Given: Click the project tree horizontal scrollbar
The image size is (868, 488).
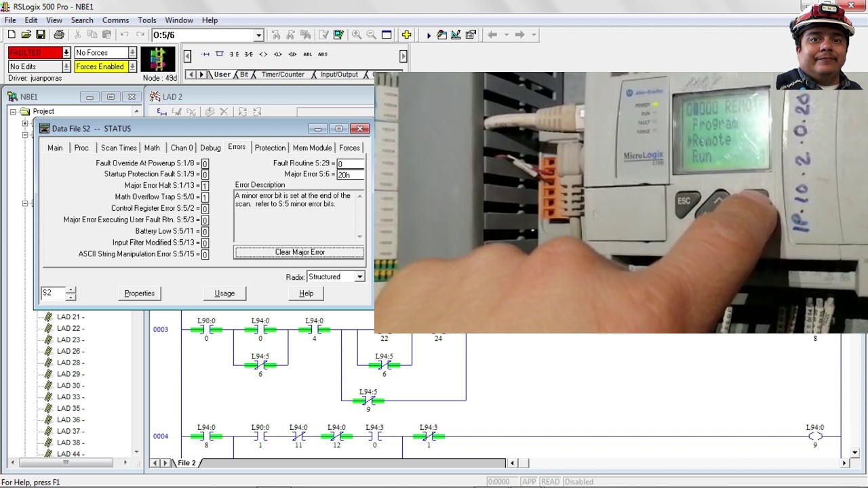Looking at the screenshot, I should coord(66,462).
